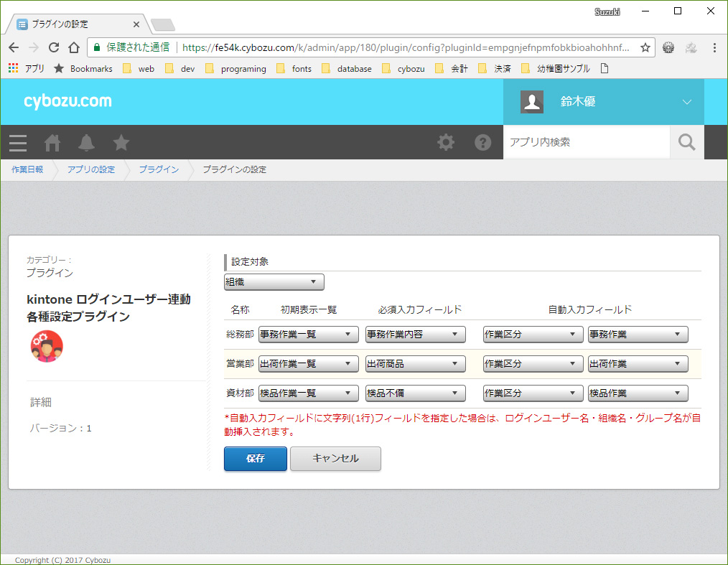The height and width of the screenshot is (565, 728).
Task: Open the 決済 bookmark folder
Action: pos(495,69)
